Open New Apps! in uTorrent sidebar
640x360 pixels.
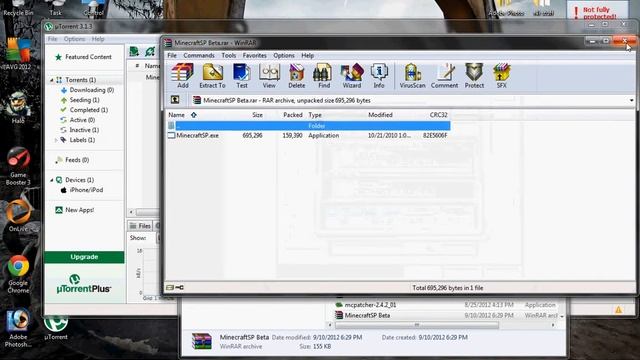click(x=75, y=210)
